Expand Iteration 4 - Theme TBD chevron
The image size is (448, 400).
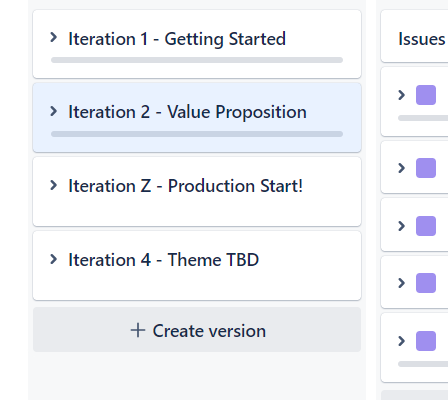pyautogui.click(x=53, y=259)
